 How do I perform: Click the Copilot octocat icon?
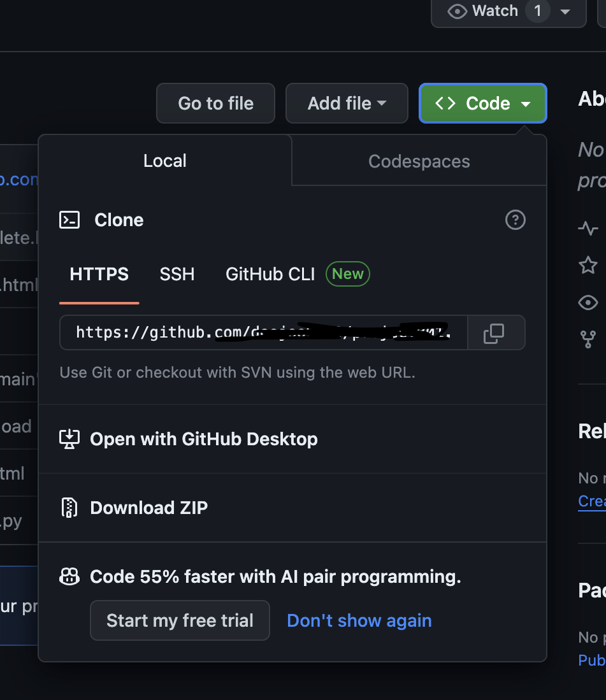click(x=69, y=576)
